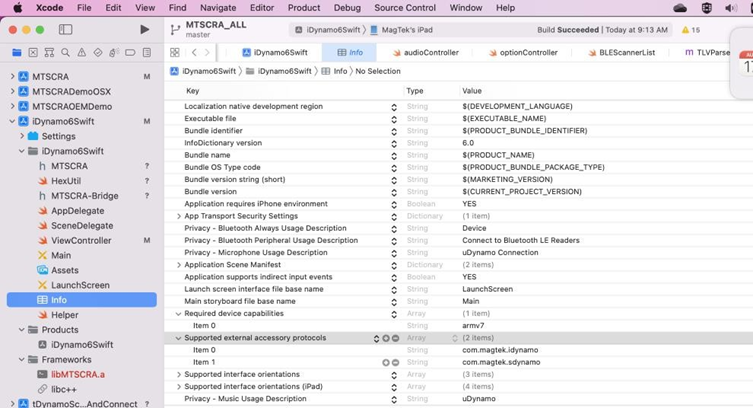Open type popup for Supported external accessory protocols

(x=454, y=338)
